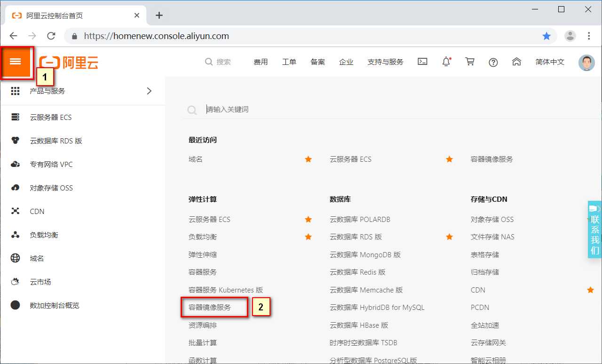Unstar 云数据库 RDS 版 favorite
This screenshot has width=602, height=364.
[x=449, y=237]
